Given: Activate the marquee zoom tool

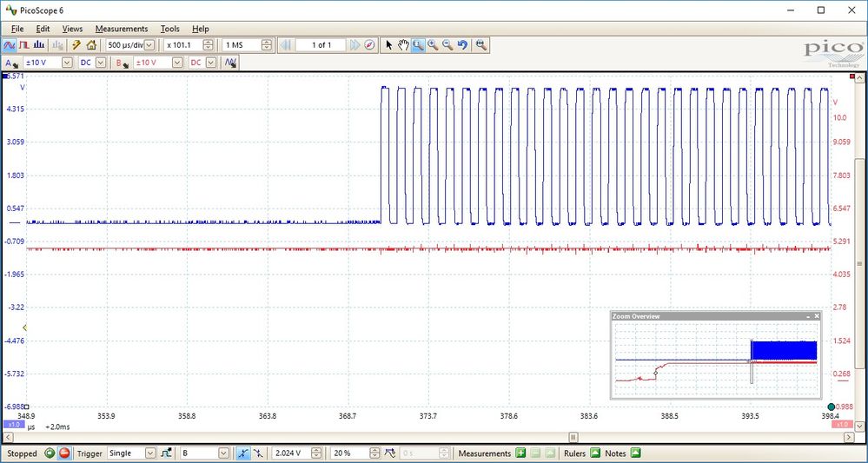Looking at the screenshot, I should click(418, 45).
